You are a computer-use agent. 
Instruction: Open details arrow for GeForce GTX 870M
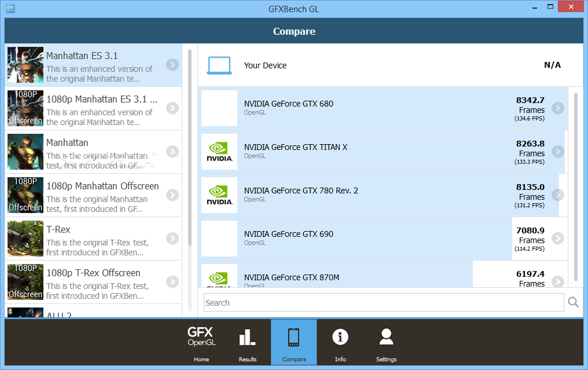(x=558, y=281)
